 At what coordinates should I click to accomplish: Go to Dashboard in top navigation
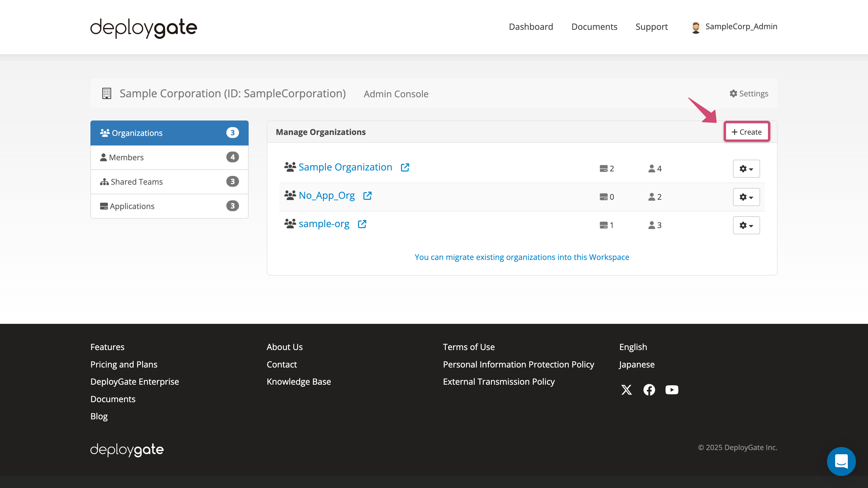click(531, 27)
